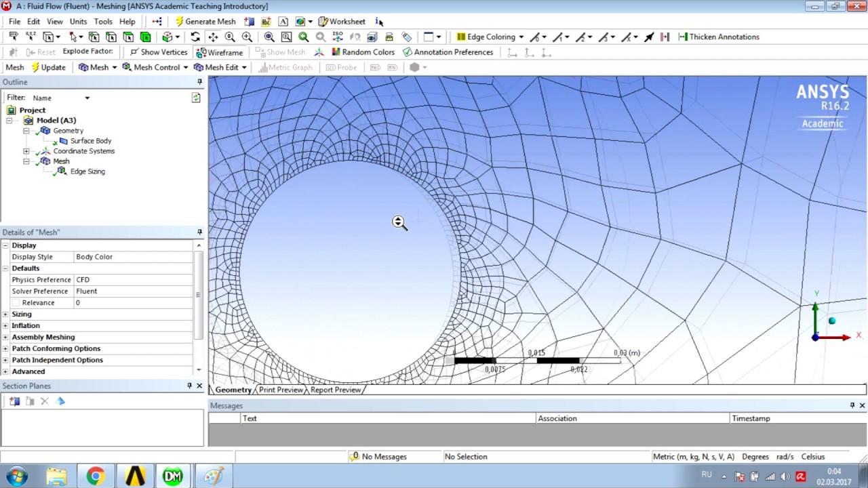This screenshot has height=488, width=868.
Task: Set ISO isometric view
Action: (x=338, y=37)
